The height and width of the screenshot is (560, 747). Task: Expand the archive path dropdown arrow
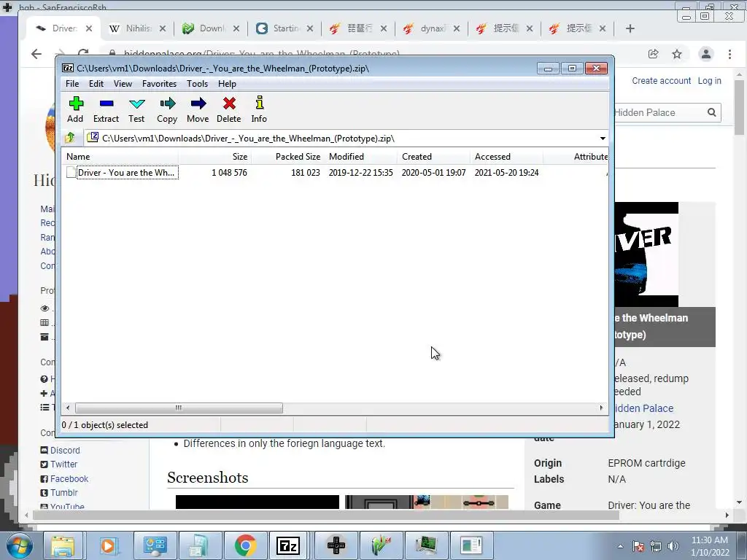(x=603, y=139)
